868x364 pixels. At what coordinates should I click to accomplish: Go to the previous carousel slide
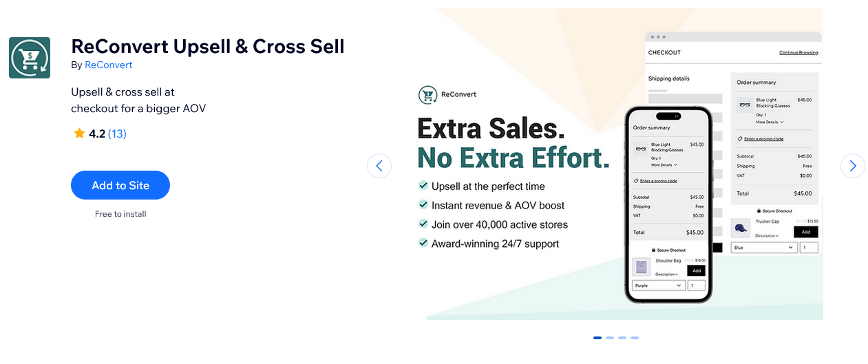pos(379,166)
